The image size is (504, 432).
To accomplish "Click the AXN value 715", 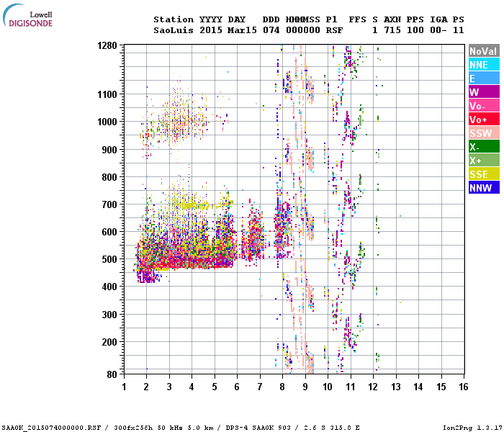I will 392,30.
